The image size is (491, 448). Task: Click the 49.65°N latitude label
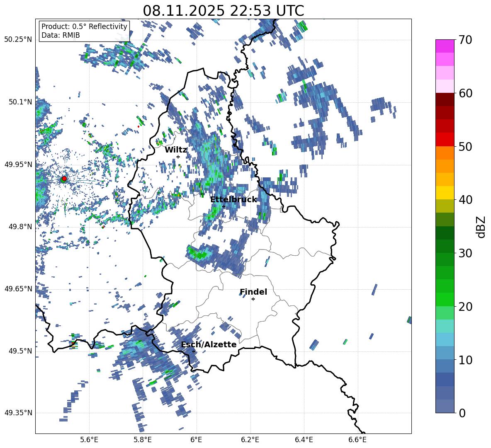tap(18, 288)
